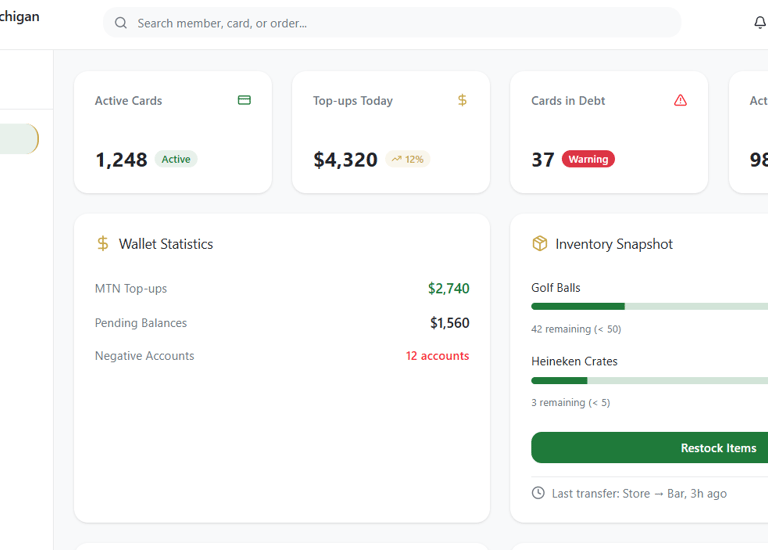Open the notifications bell icon

[x=760, y=23]
